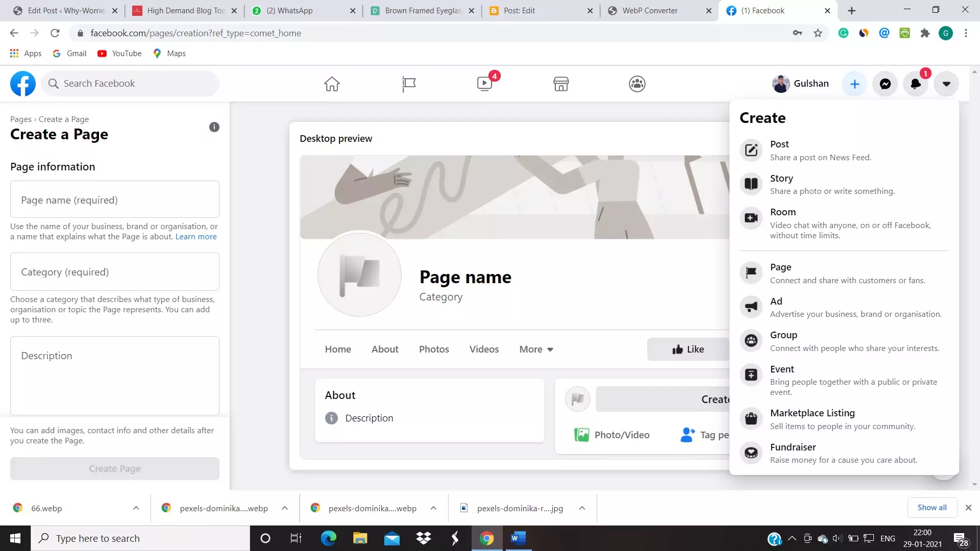Click the Description text area
This screenshot has height=551, width=980.
115,375
